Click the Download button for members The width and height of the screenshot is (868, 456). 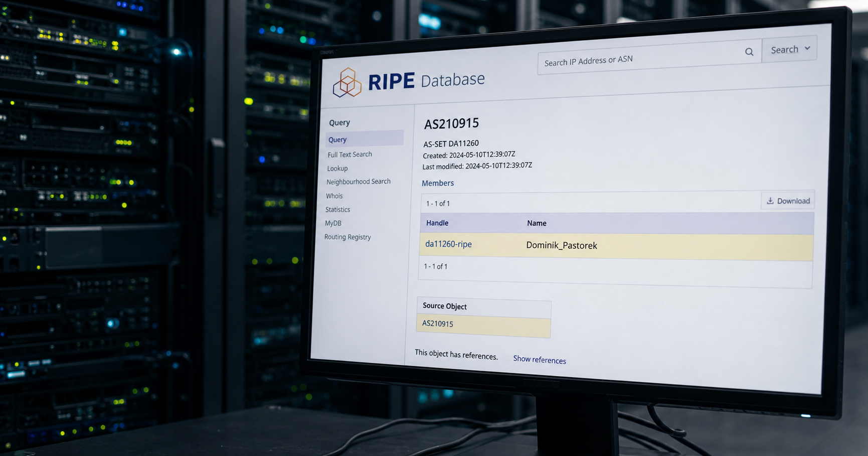click(x=788, y=201)
